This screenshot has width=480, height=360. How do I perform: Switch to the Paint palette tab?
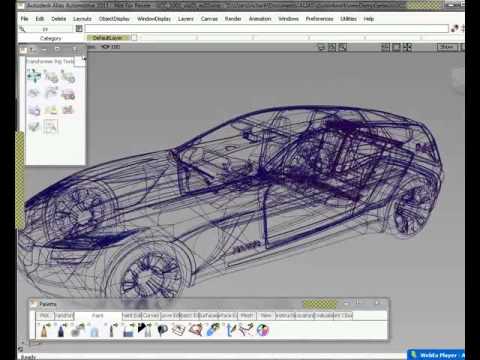click(x=97, y=315)
